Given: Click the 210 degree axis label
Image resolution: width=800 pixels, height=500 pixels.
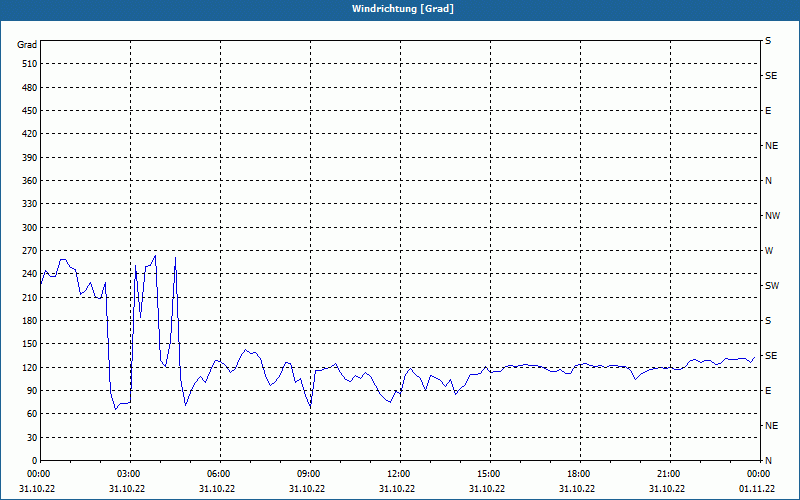Looking at the screenshot, I should (29, 297).
